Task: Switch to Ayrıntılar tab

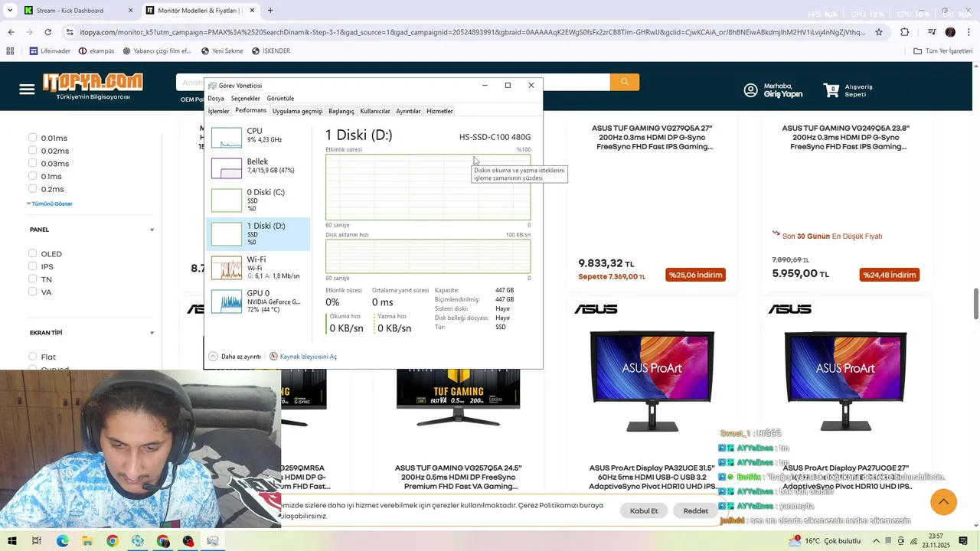Action: (408, 112)
